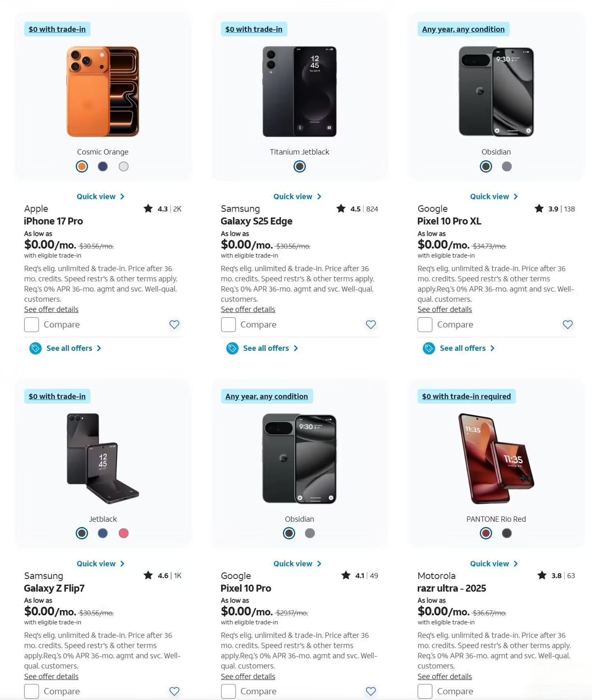Open 'Any year, any condition' badge on Pixel 10 Pro
Viewport: 592px width, 700px height.
click(267, 396)
